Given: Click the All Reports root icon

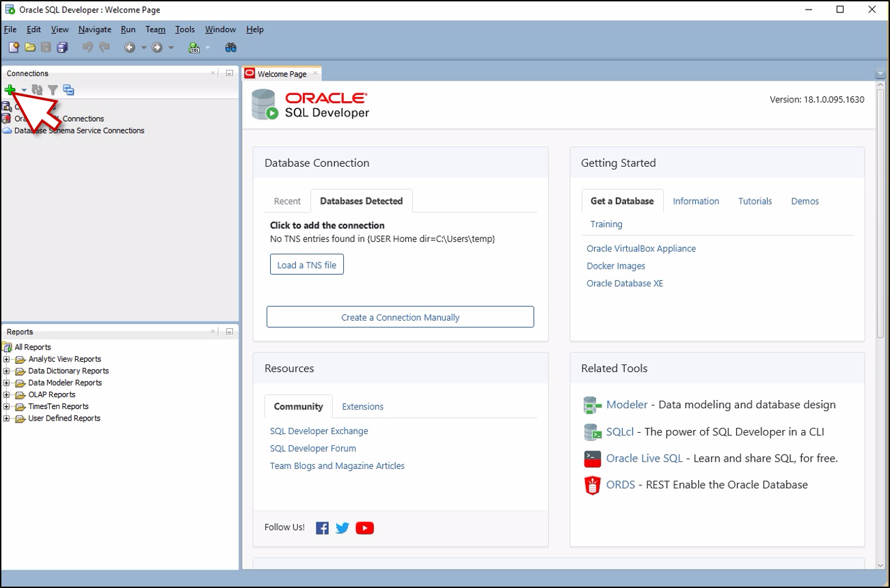Looking at the screenshot, I should click(x=7, y=347).
